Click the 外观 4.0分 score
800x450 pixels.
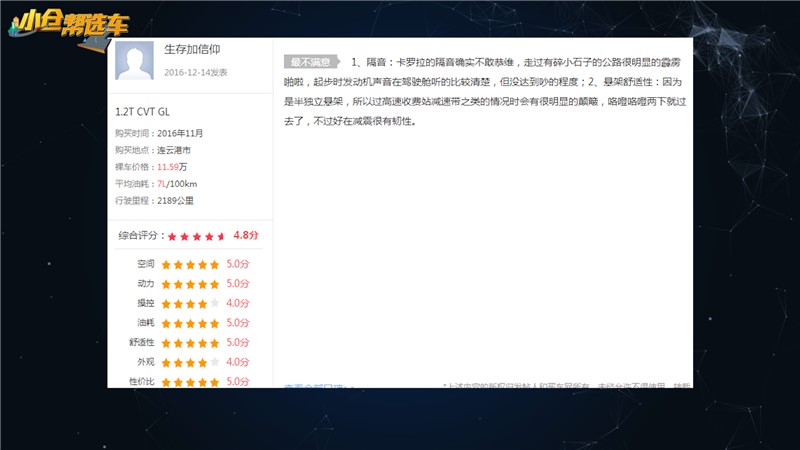[x=238, y=362]
